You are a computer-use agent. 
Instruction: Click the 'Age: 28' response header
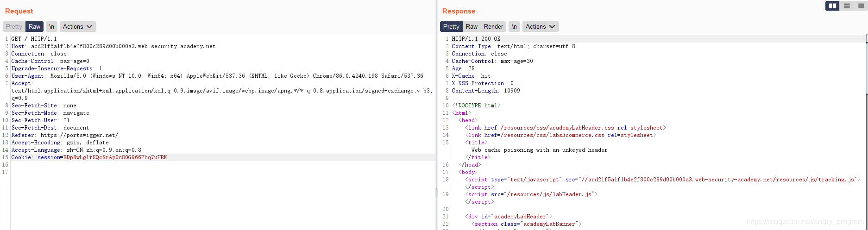tap(463, 68)
